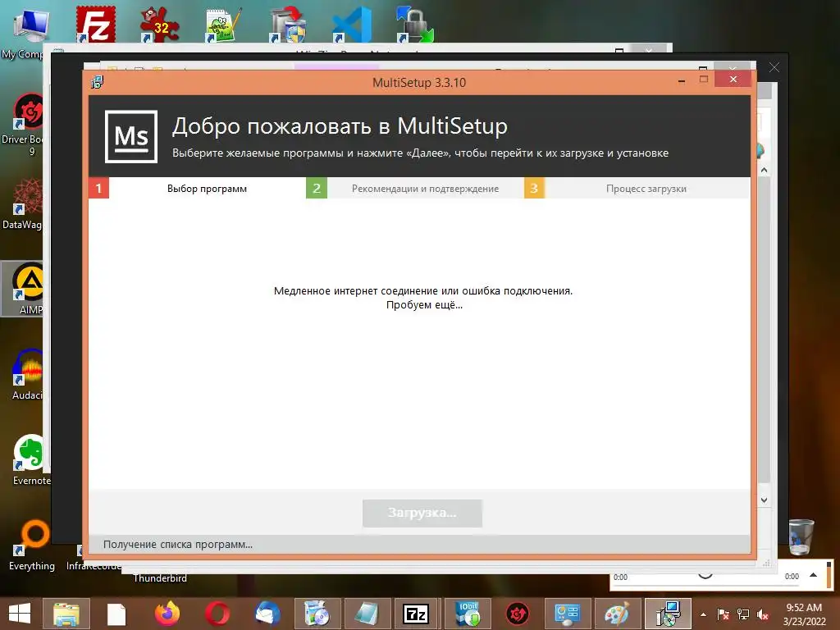Open the installer disc box taskbar icon
Viewport: 840px width, 630px height.
click(x=317, y=614)
